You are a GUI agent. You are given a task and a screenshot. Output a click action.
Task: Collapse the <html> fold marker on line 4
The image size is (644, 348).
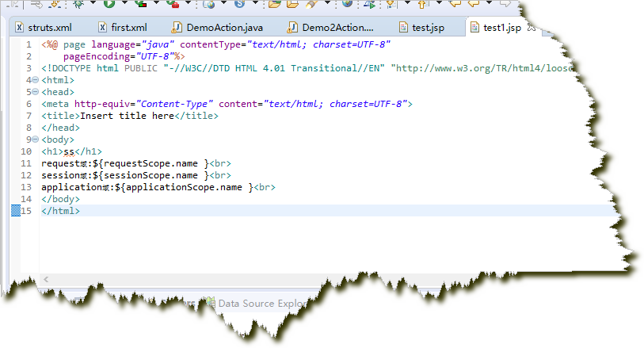coord(35,80)
